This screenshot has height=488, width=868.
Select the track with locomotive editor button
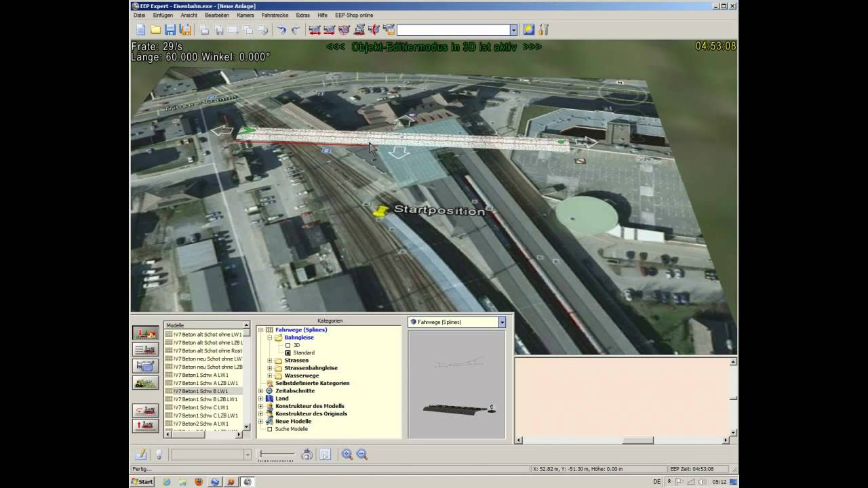(x=146, y=350)
